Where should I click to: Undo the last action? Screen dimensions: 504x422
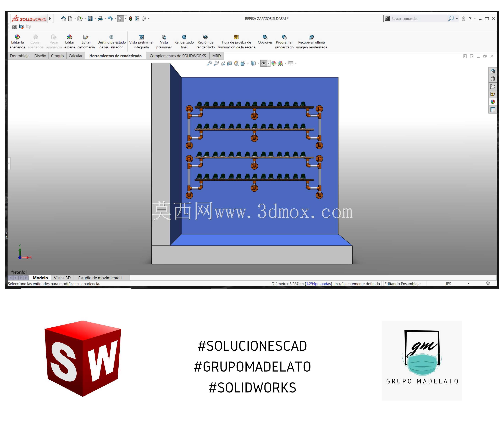pos(110,19)
